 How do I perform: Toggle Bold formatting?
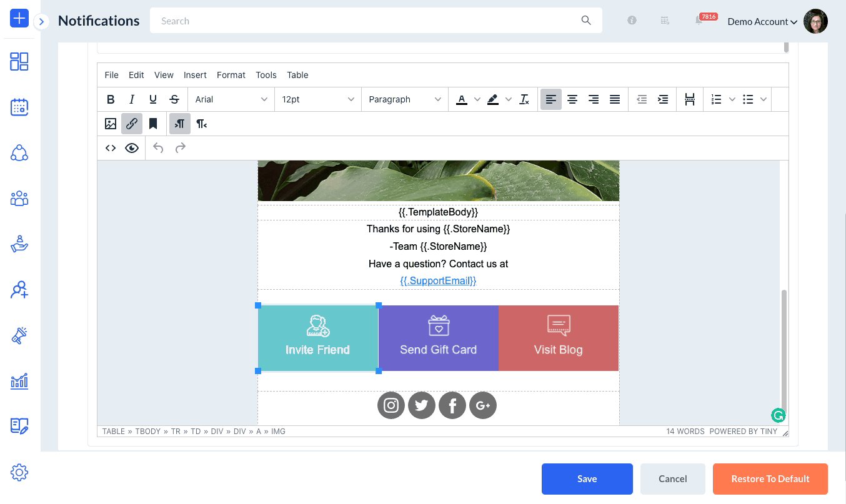(111, 99)
